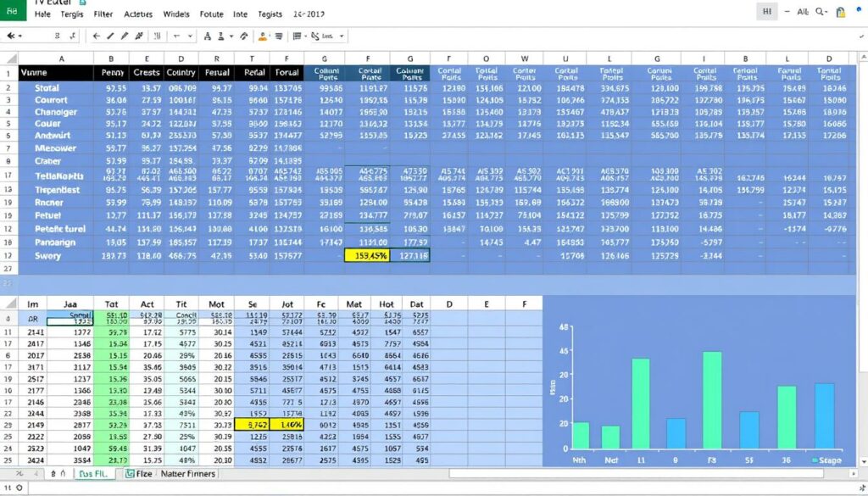Select the Swory row label
Screen dimensions: 868x496
tap(47, 256)
